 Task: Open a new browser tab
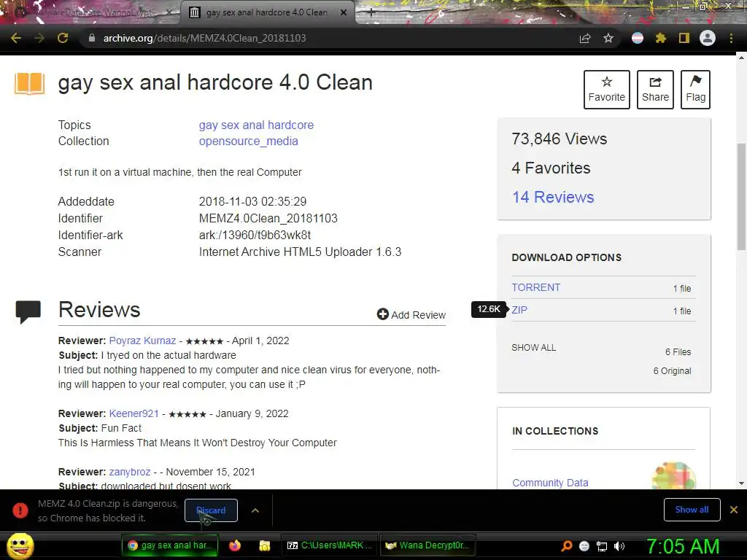click(371, 13)
